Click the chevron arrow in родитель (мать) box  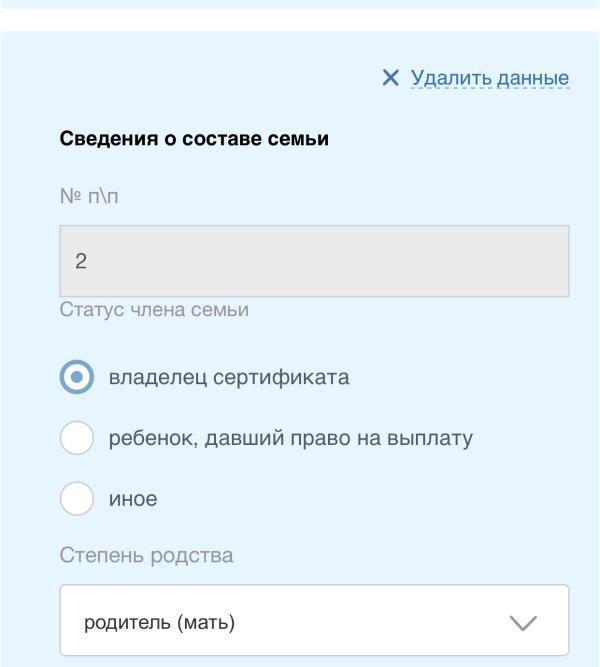523,623
